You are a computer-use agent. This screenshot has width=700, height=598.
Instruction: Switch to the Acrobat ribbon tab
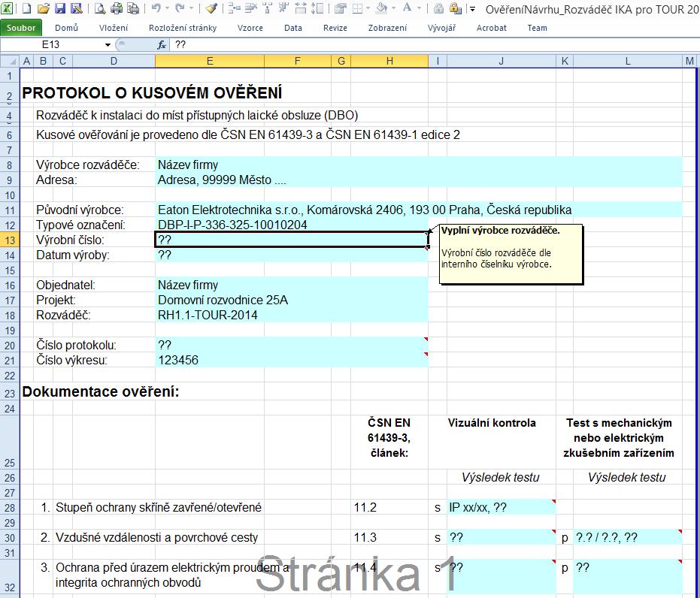click(x=492, y=28)
